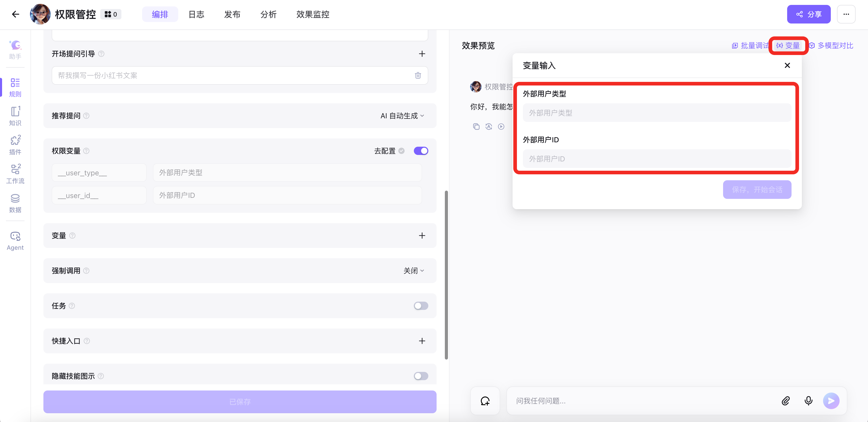Open the AI 自动生成 dropdown
Image resolution: width=868 pixels, height=422 pixels.
tap(402, 116)
